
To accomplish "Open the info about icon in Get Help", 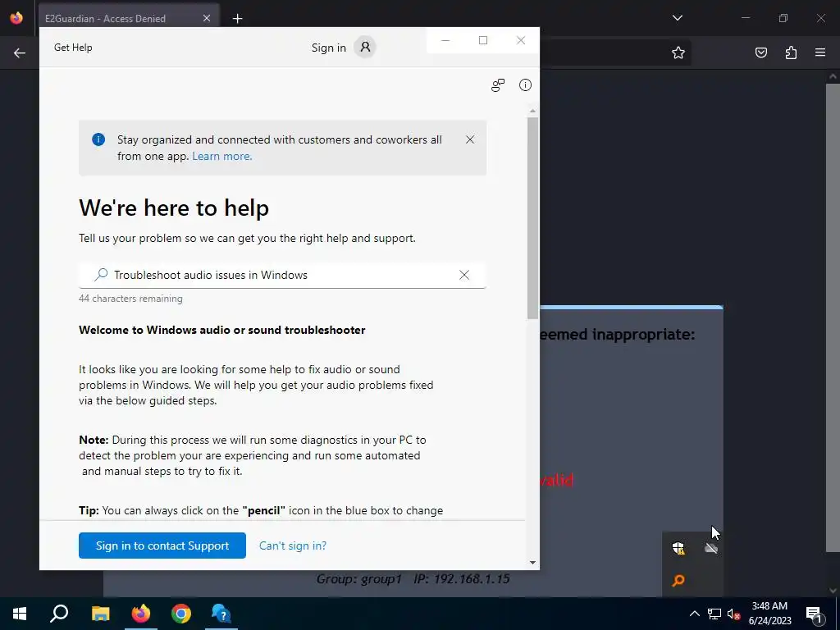I will coord(525,84).
